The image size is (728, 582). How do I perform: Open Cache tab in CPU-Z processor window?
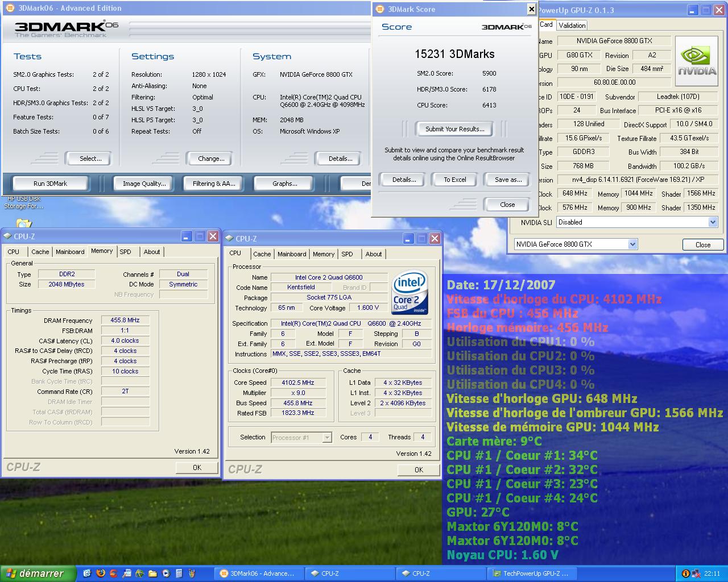pos(262,254)
